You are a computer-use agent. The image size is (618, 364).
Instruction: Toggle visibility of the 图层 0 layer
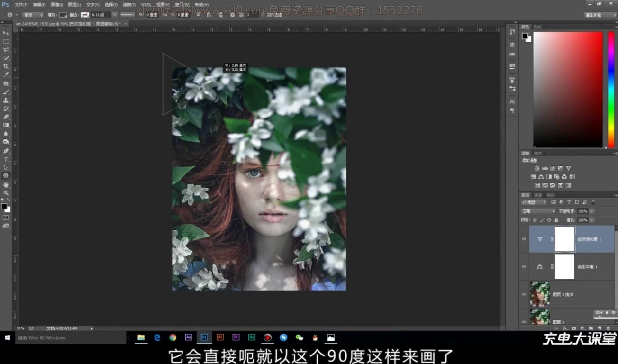[524, 321]
